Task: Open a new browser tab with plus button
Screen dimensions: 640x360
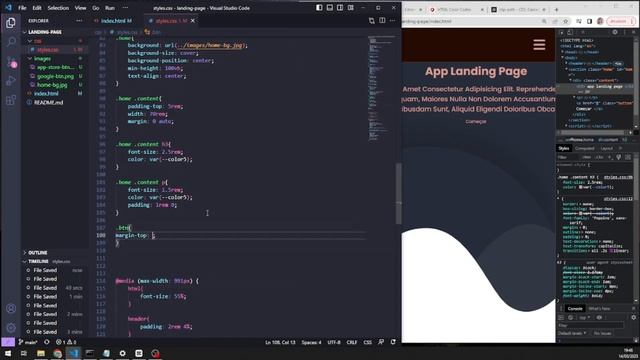Action: coord(556,9)
